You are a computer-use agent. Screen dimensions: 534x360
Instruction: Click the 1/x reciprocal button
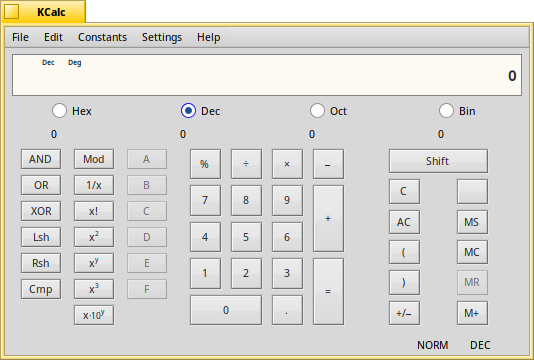94,185
